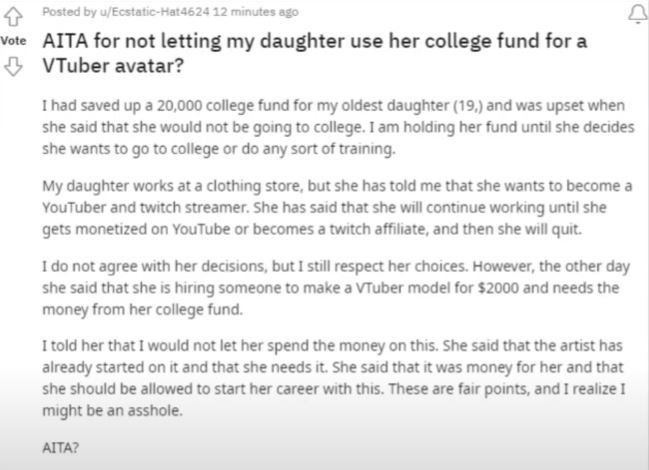Click the paragraph starting 'I had saved up'
649x470 pixels.
[x=338, y=127]
